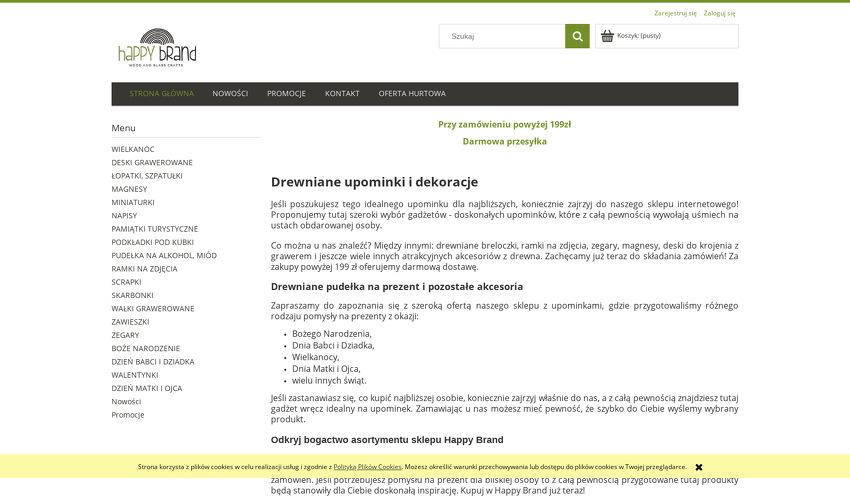Select Boże Narodzenie category
The height and width of the screenshot is (500, 850).
(145, 349)
